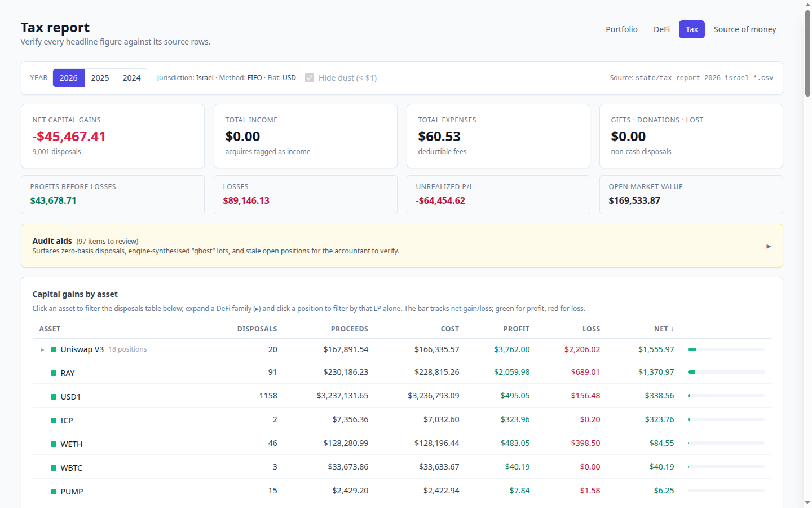This screenshot has height=508, width=812.
Task: Open the Source of money tab
Action: 745,29
